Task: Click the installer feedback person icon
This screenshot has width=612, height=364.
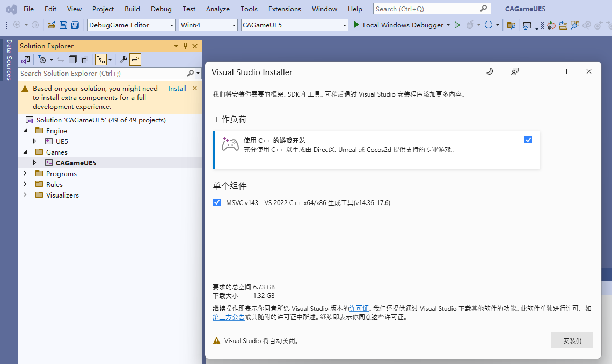Action: (515, 71)
